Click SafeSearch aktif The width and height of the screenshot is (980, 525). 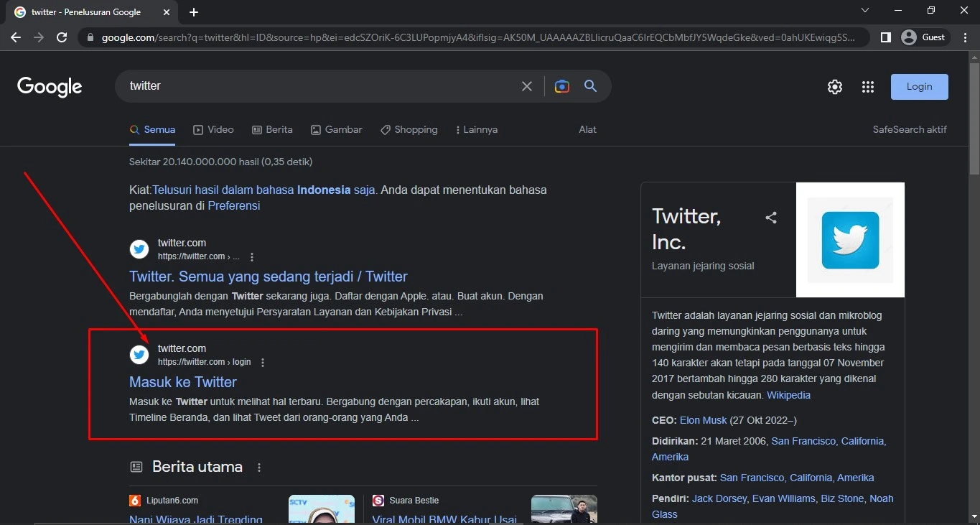click(910, 130)
